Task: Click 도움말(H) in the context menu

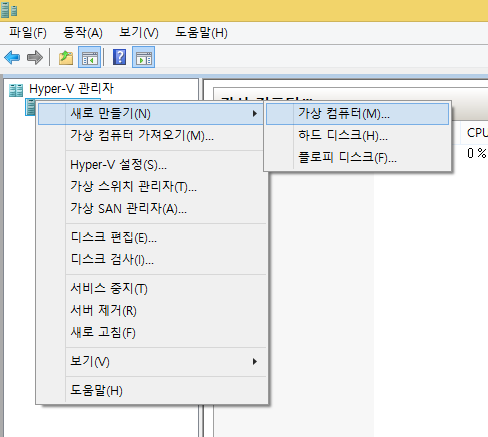Action: pos(151,391)
